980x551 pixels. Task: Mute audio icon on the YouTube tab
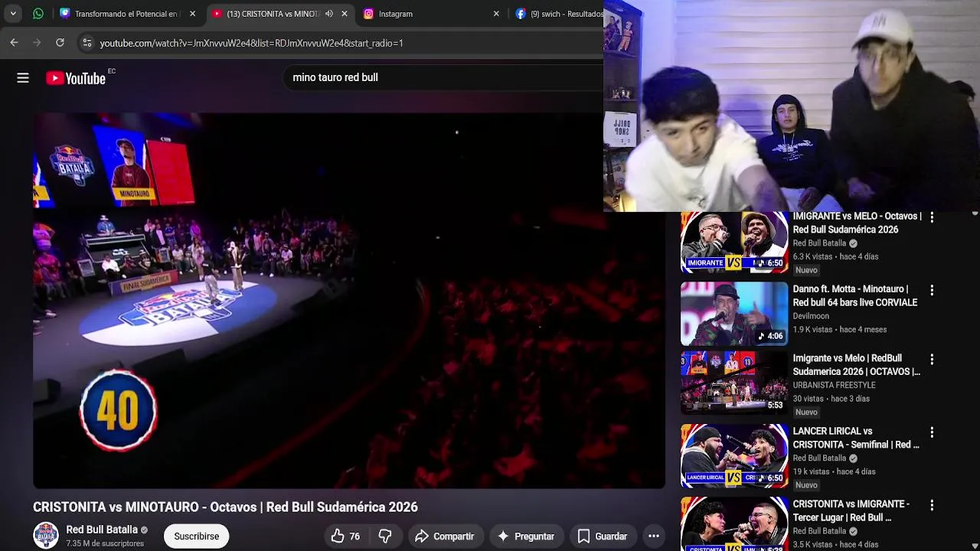pos(329,14)
